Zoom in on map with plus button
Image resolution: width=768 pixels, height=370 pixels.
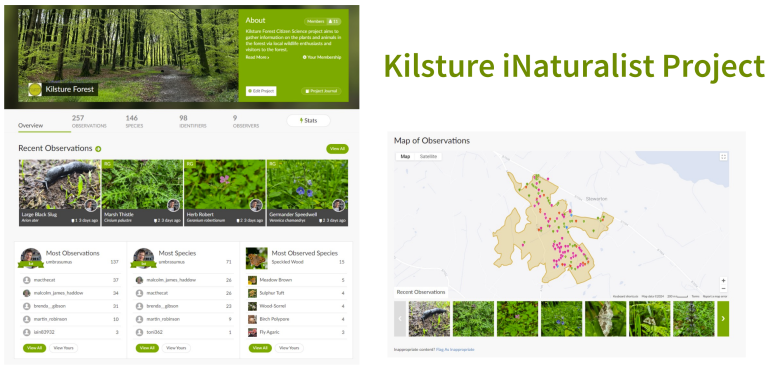point(723,281)
